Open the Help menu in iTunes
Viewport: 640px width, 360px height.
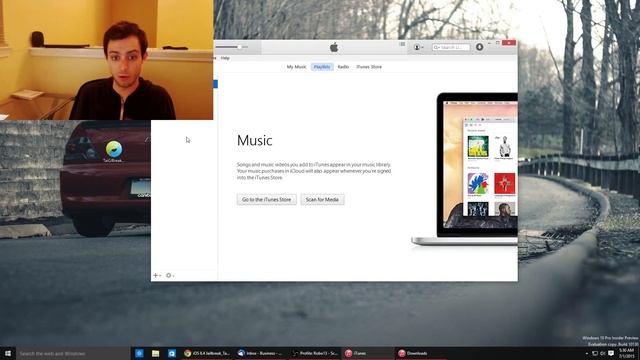pos(225,58)
